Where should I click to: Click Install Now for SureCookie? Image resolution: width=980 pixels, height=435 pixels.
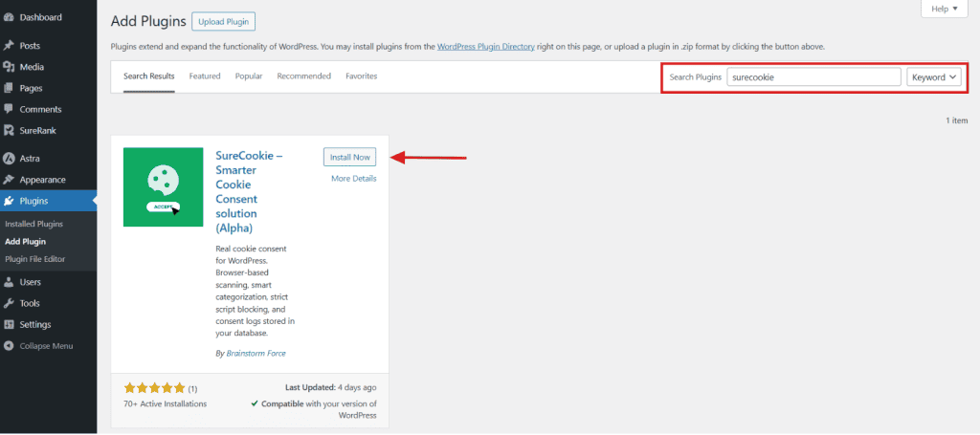click(350, 158)
